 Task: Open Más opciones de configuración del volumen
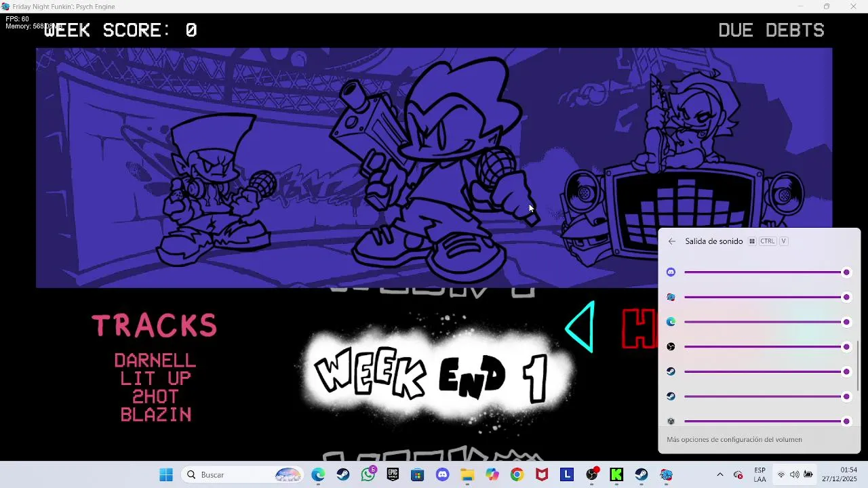coord(734,440)
